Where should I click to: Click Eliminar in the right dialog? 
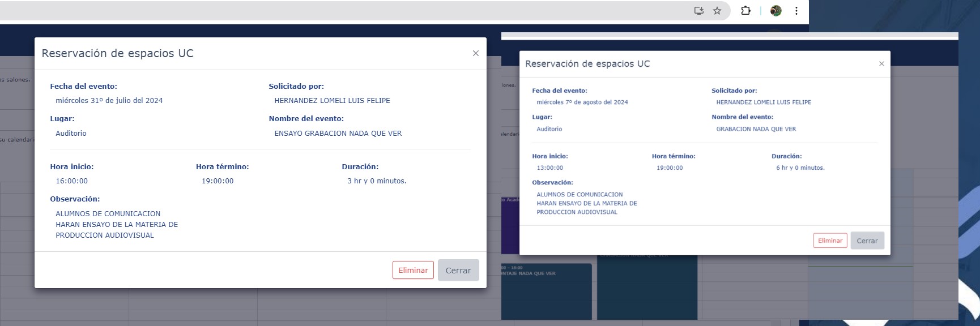pyautogui.click(x=830, y=241)
